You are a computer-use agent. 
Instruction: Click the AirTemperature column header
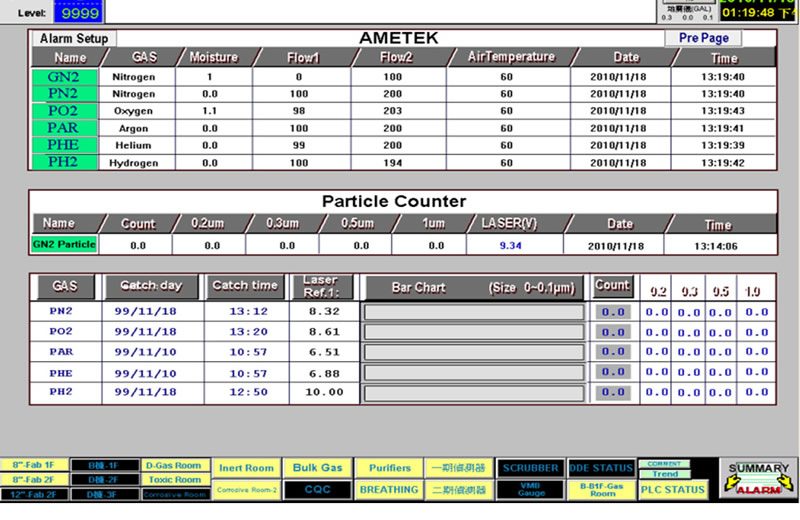click(x=512, y=57)
